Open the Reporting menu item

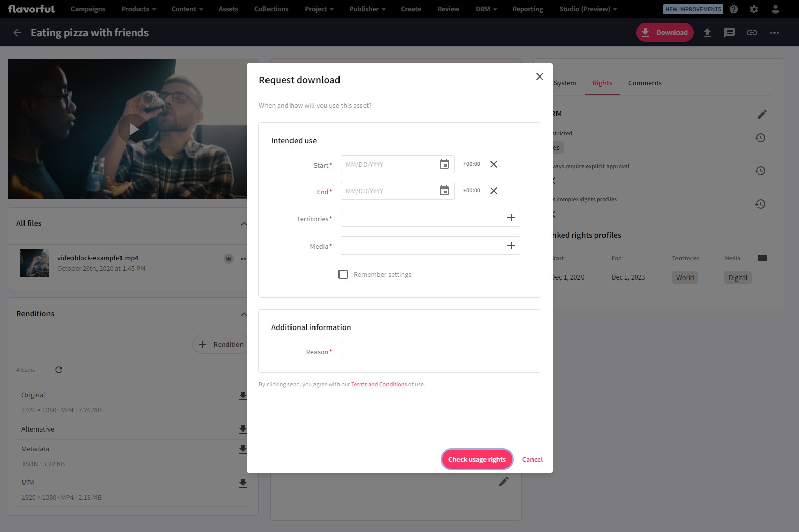527,9
